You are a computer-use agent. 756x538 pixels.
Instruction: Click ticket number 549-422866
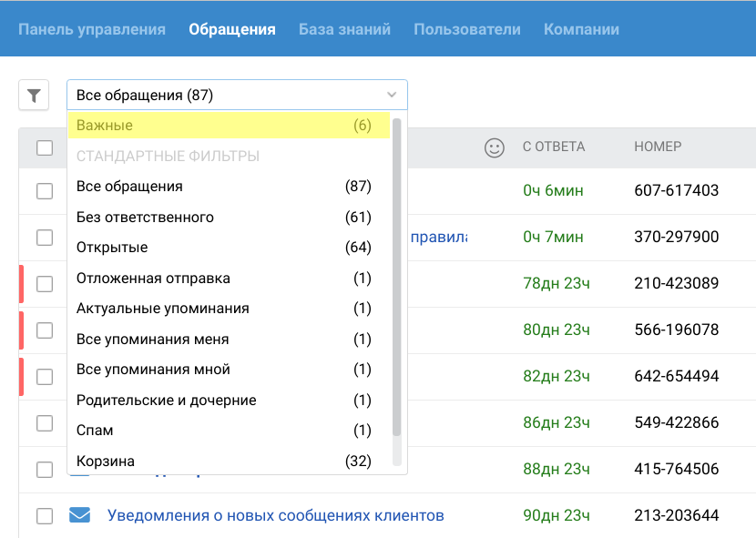(677, 422)
